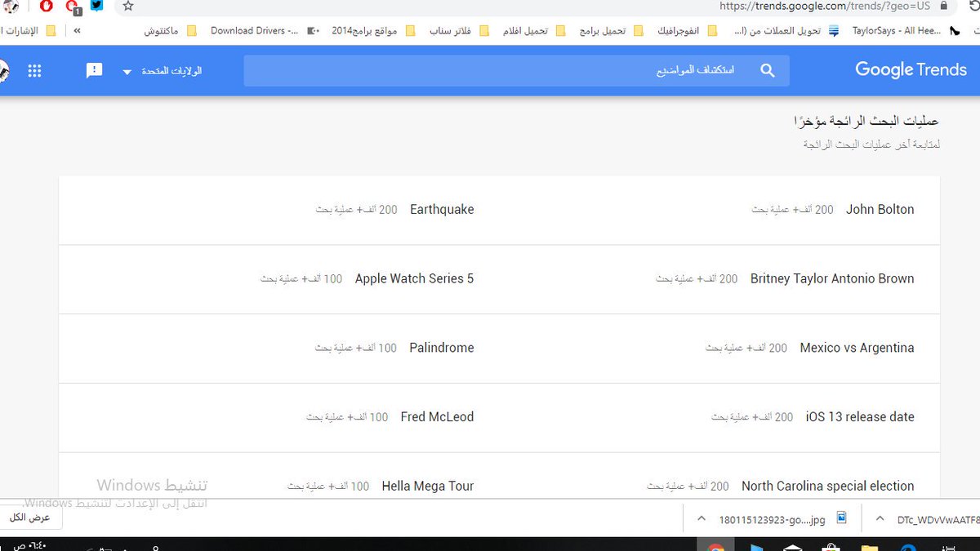Click the Google account avatar in blue header
This screenshot has height=551, width=980.
2,71
